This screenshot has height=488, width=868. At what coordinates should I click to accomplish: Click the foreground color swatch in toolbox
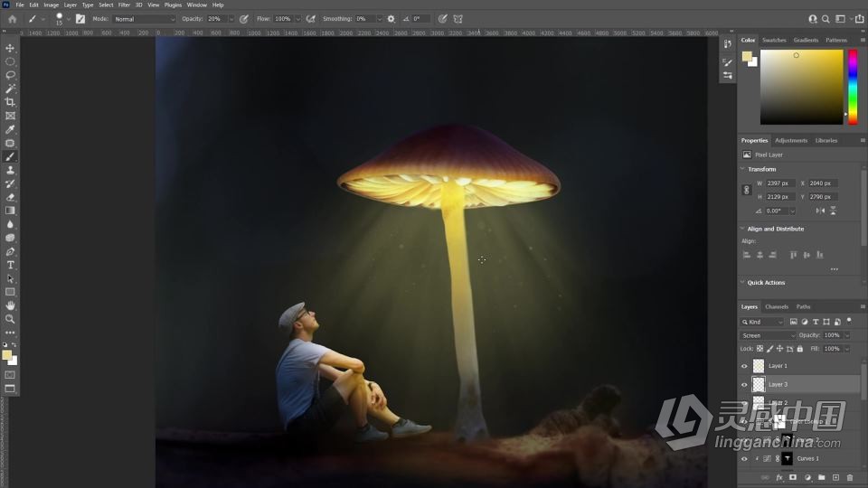pyautogui.click(x=6, y=355)
